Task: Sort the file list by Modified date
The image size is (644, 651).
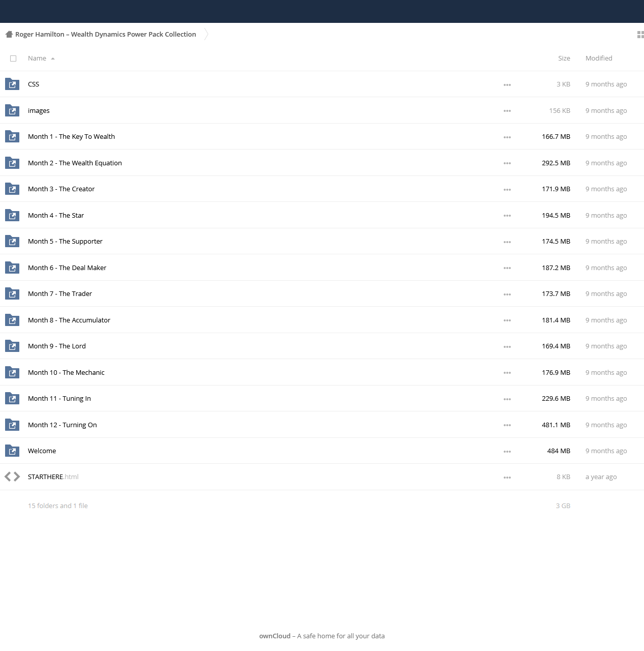Action: (x=599, y=58)
